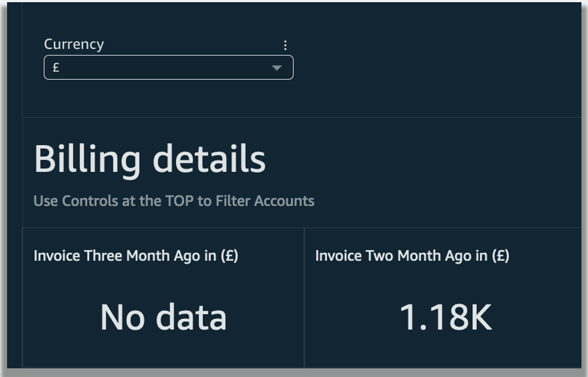588x377 pixels.
Task: Open the Currency control three-dot options menu
Action: [285, 45]
